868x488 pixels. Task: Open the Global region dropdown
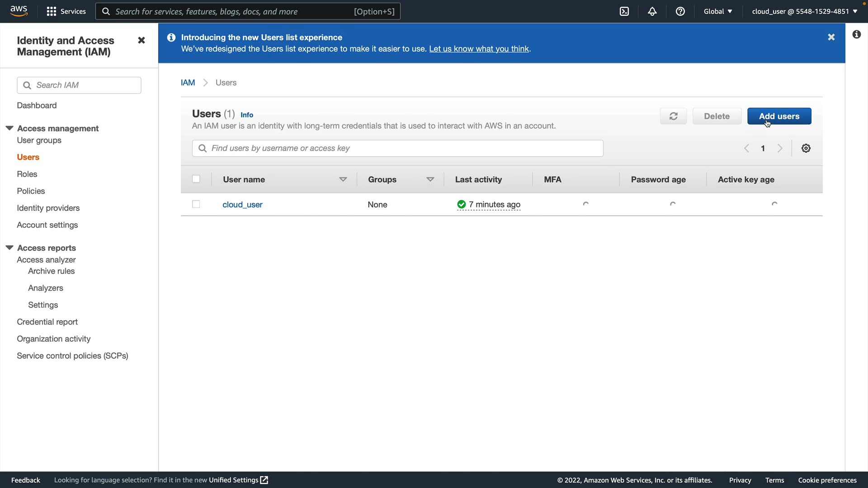click(717, 11)
